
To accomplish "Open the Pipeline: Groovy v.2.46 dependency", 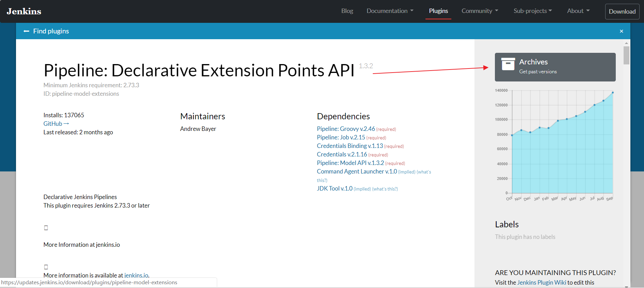I will point(346,129).
